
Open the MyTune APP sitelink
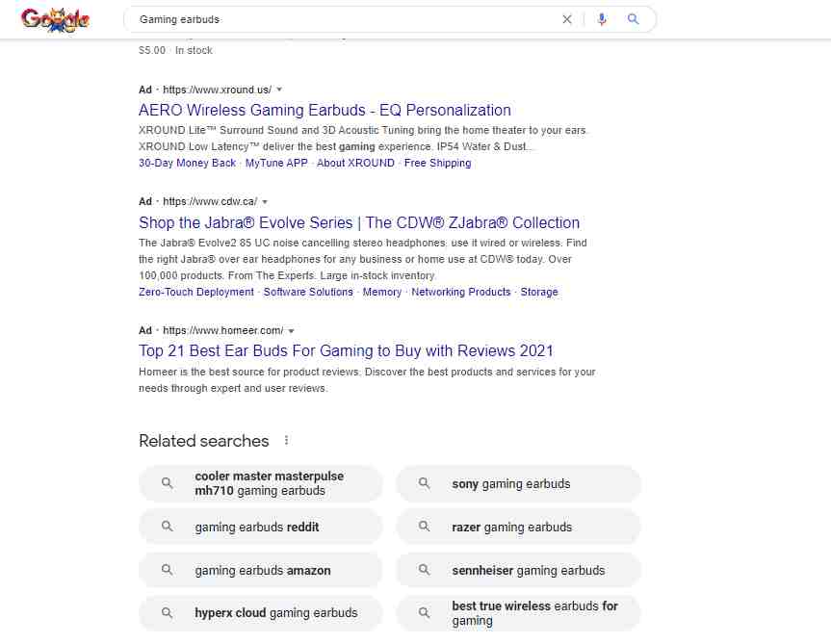tap(276, 163)
